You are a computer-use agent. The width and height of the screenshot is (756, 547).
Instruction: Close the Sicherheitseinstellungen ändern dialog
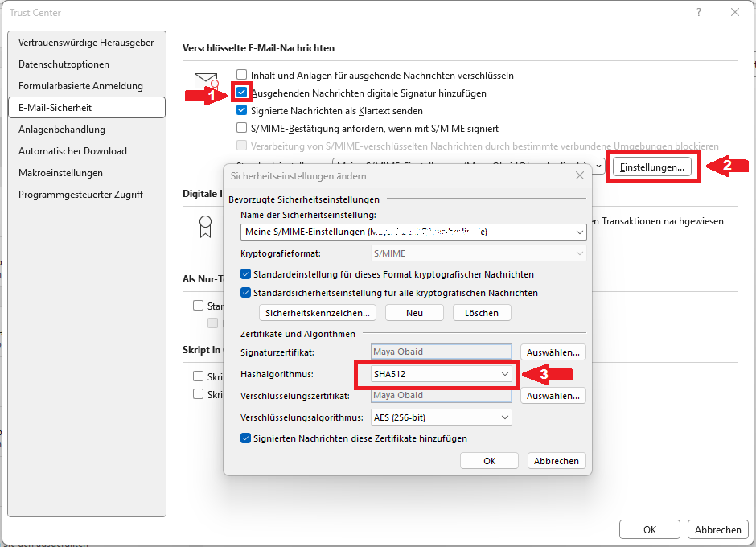[x=579, y=175]
